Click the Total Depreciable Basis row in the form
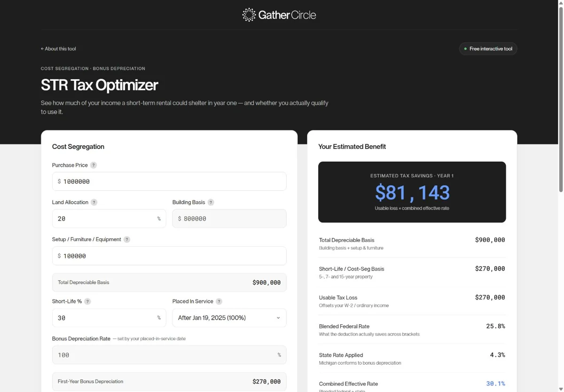Image resolution: width=564 pixels, height=392 pixels. [x=169, y=282]
